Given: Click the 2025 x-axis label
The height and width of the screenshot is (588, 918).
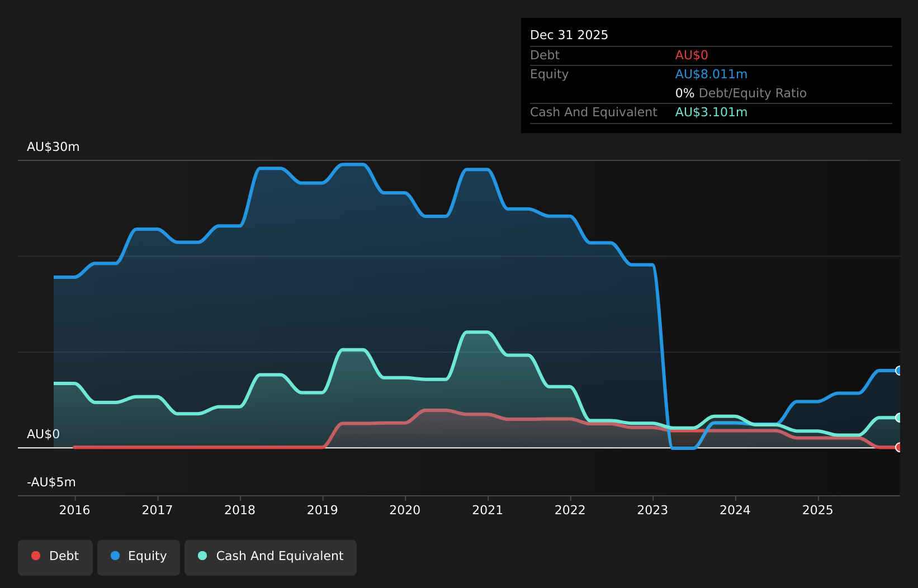Looking at the screenshot, I should point(817,510).
